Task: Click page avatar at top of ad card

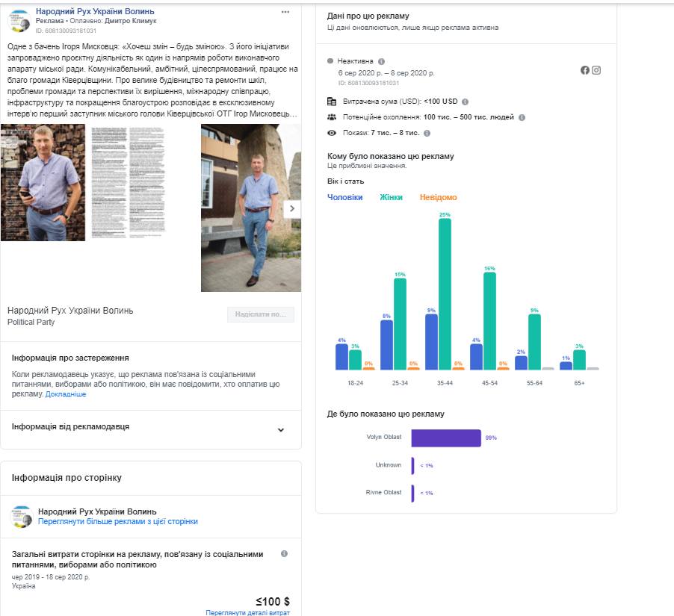Action: click(x=20, y=21)
